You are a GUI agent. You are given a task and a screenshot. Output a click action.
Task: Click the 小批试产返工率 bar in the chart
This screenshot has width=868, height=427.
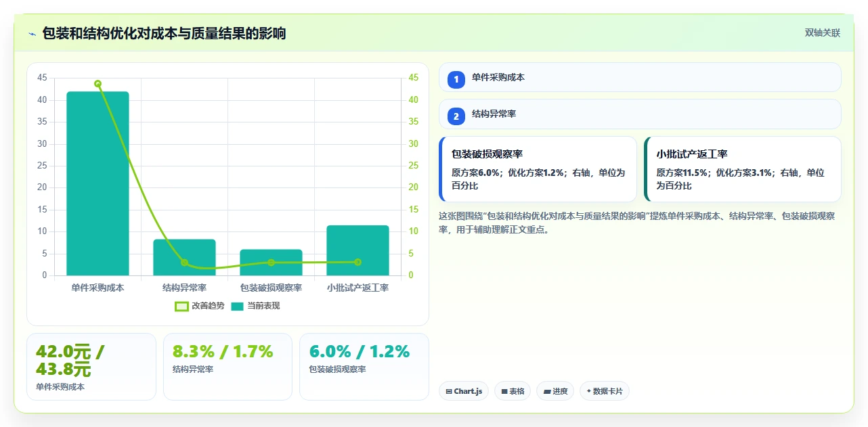[357, 250]
